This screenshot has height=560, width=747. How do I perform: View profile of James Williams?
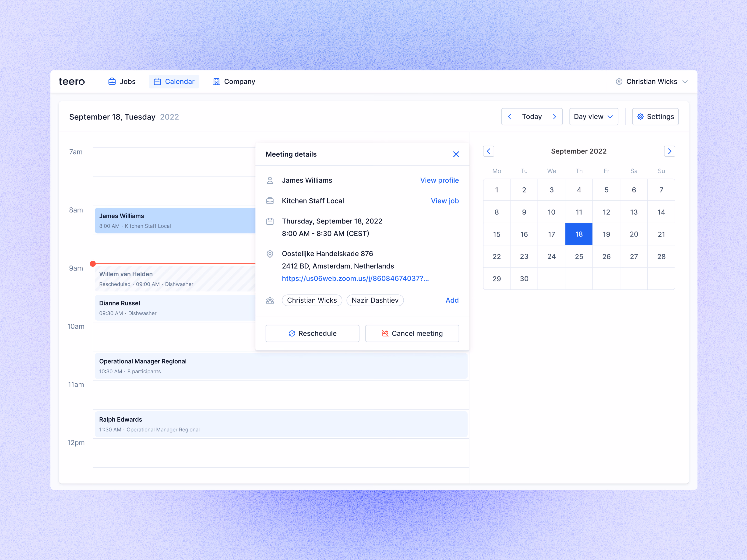[x=439, y=180]
